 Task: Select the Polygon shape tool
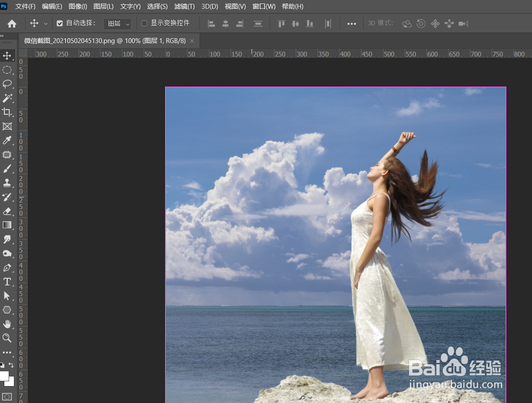click(x=7, y=310)
